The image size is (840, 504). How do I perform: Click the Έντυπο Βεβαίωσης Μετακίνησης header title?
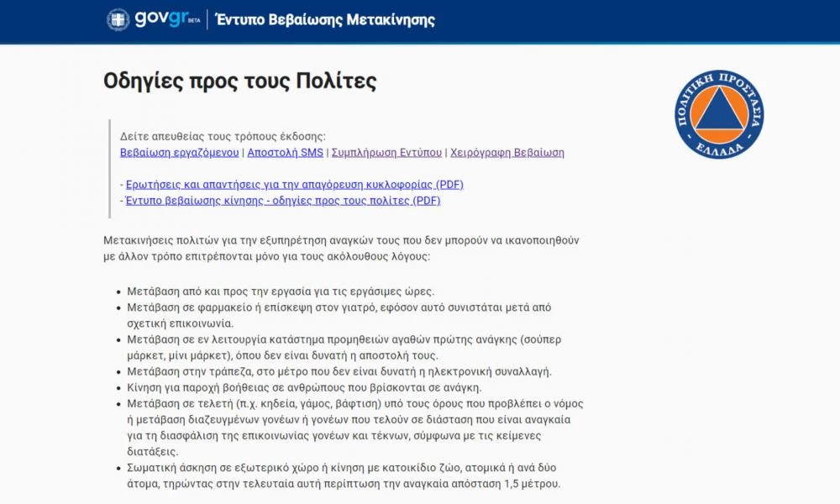coord(324,20)
